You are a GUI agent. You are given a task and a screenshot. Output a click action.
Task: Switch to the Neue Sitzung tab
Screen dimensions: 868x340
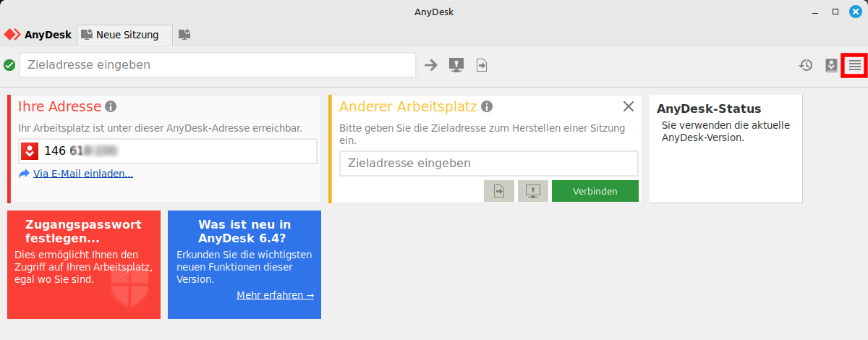[x=124, y=34]
